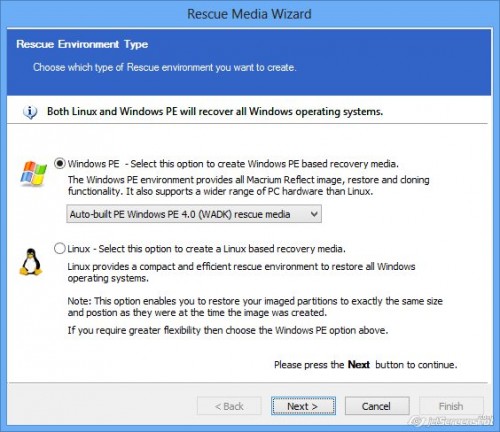Click the Tux penguin Linux icon
The height and width of the screenshot is (432, 500).
[x=31, y=262]
